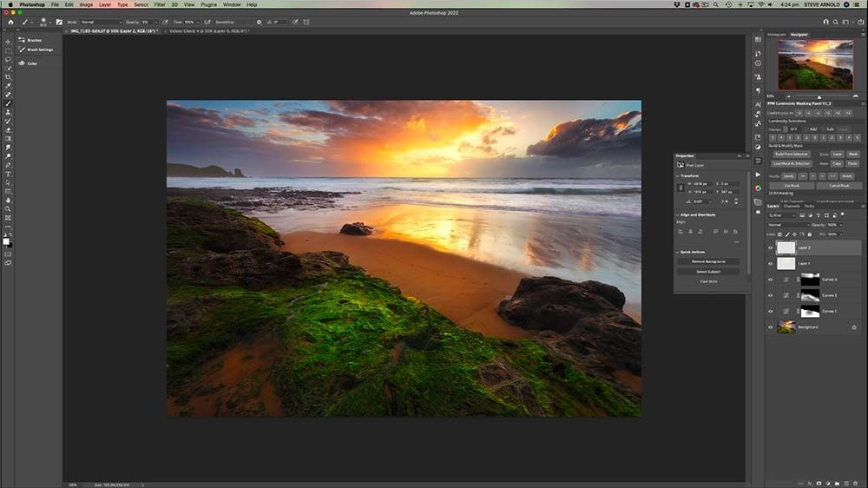The width and height of the screenshot is (868, 488).
Task: Click the Navigator zoom slider
Action: tap(819, 96)
